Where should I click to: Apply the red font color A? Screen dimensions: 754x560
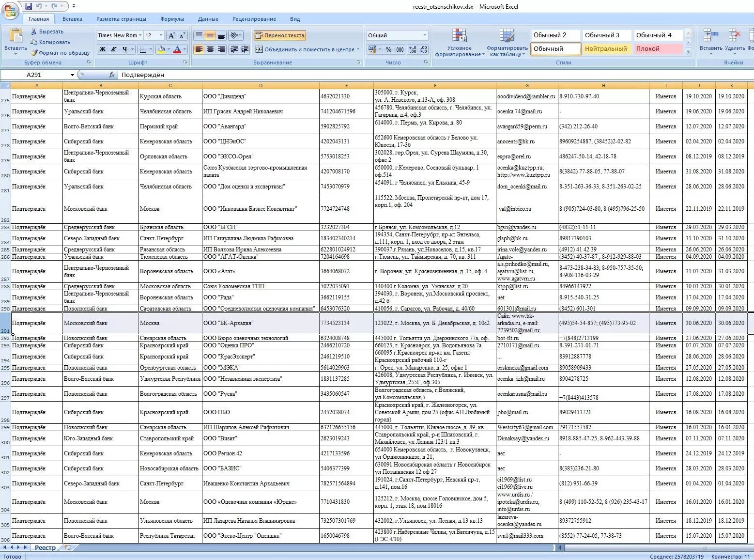click(x=177, y=49)
